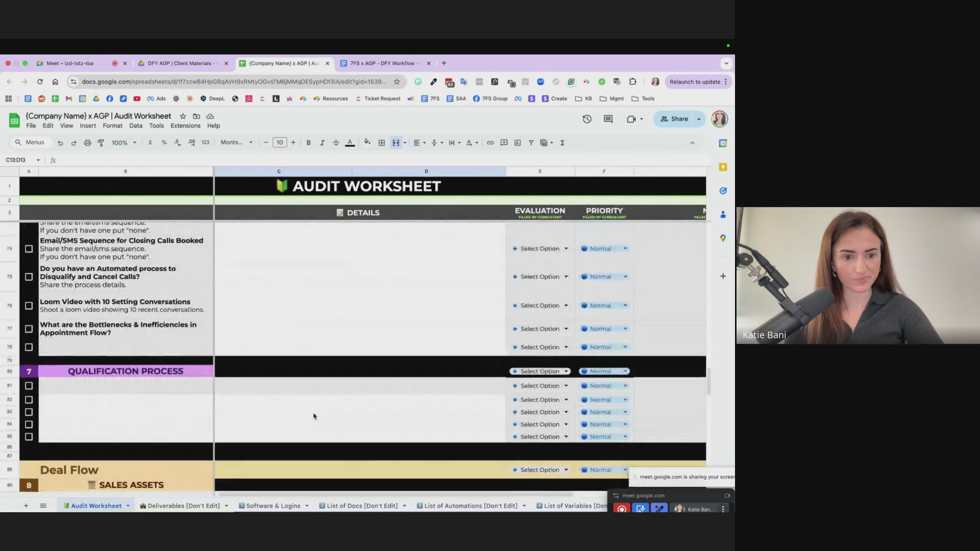980x551 pixels.
Task: Open the zoom 100% dropdown
Action: 124,143
